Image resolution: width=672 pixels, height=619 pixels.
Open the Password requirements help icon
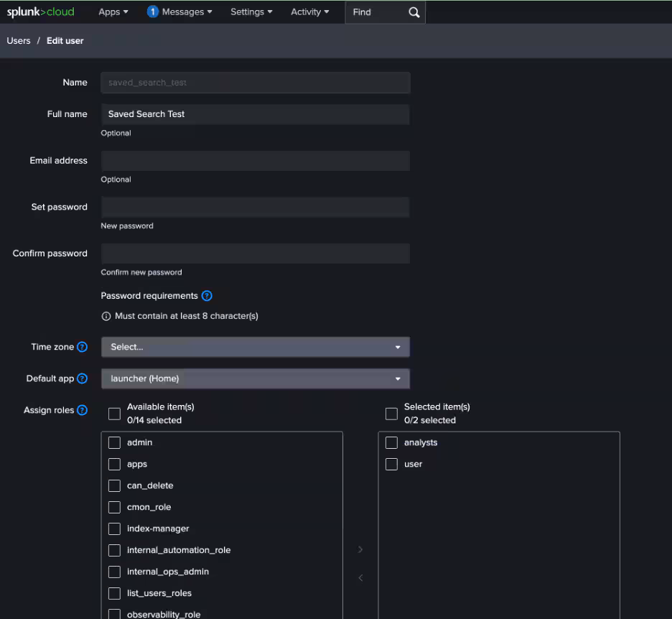point(207,296)
